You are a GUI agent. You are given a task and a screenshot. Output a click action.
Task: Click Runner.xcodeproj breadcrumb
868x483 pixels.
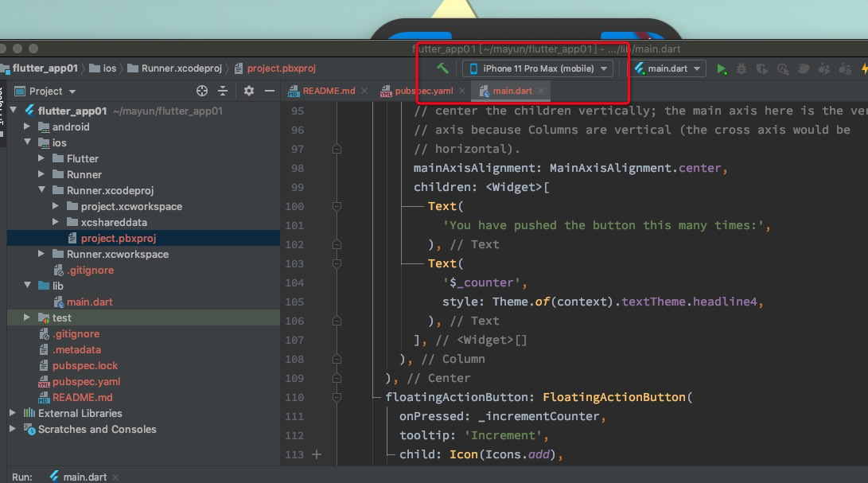click(175, 68)
